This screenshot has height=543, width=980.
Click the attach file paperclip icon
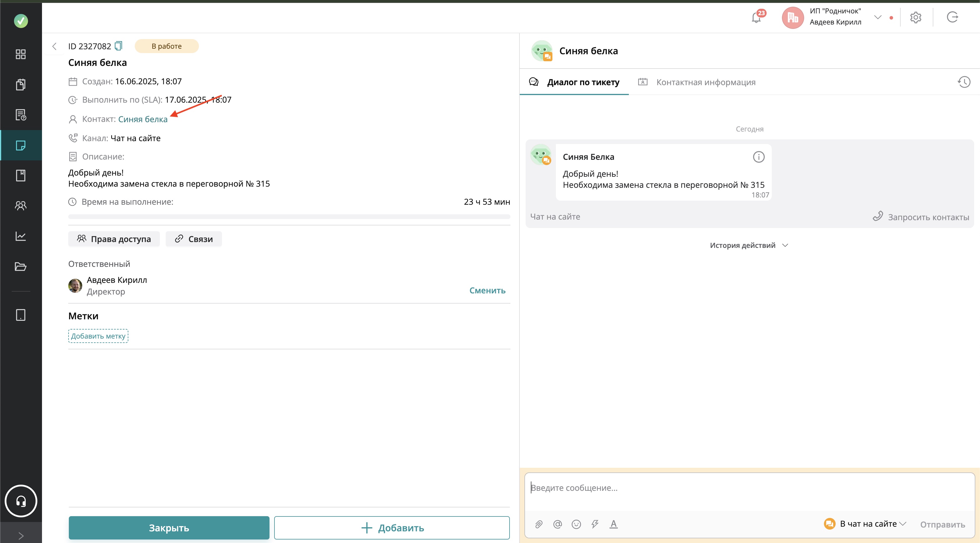coord(539,524)
